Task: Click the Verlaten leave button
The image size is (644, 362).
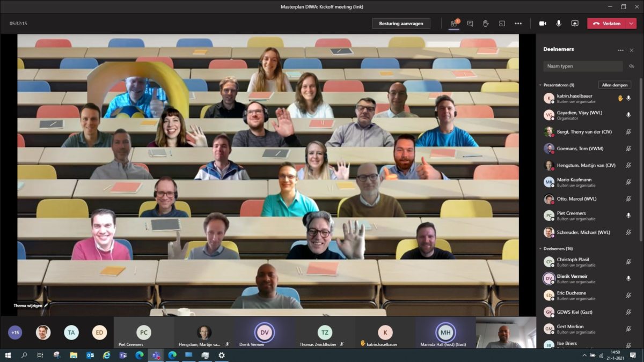Action: [606, 24]
